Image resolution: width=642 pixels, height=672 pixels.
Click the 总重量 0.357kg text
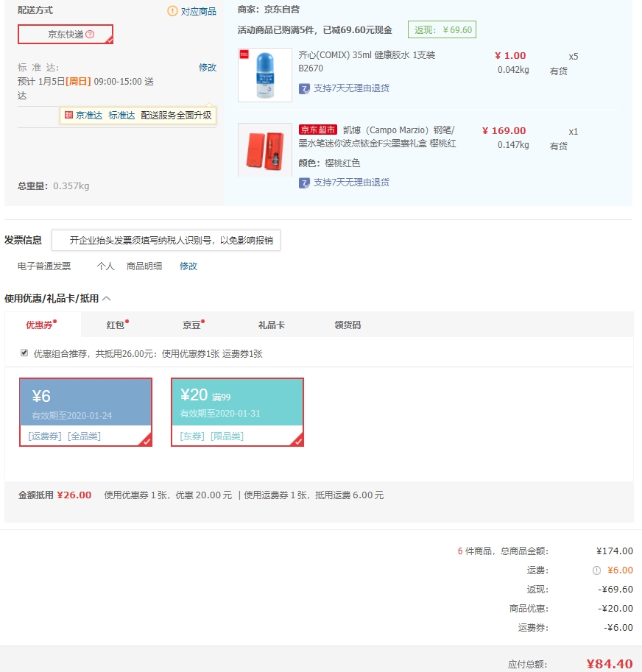(54, 186)
